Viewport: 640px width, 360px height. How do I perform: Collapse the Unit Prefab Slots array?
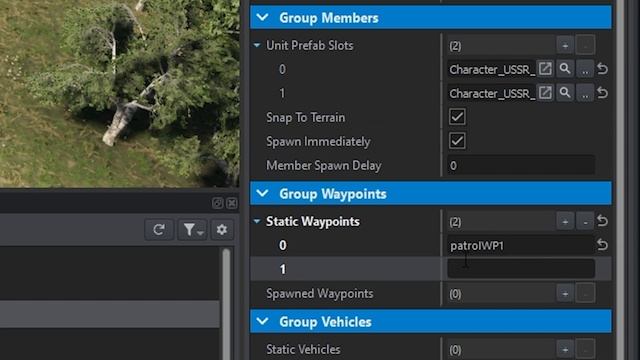coord(257,45)
